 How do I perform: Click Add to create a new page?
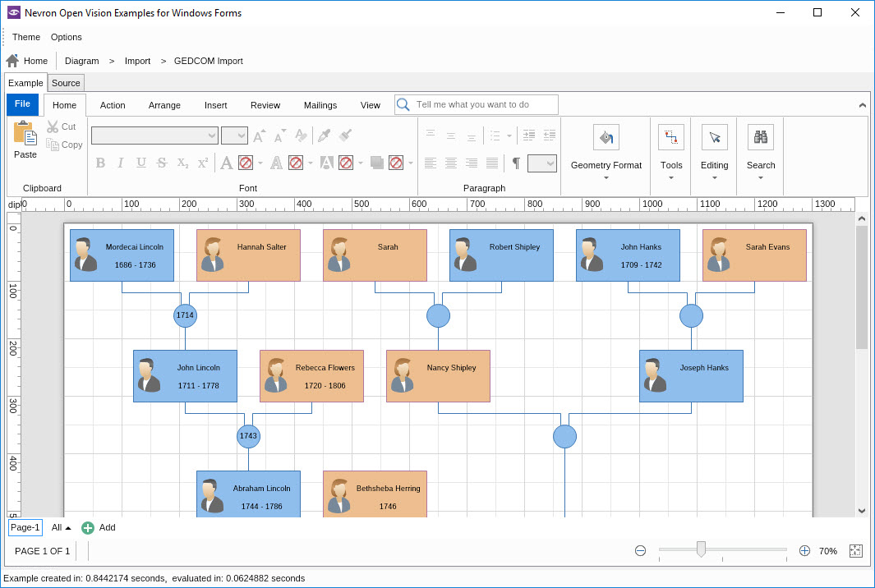[99, 528]
